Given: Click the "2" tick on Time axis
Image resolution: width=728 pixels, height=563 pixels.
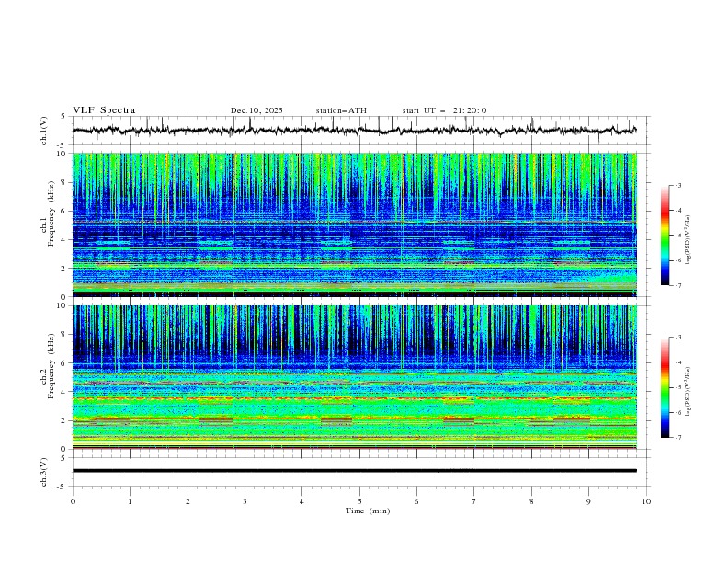Looking at the screenshot, I should [x=188, y=501].
